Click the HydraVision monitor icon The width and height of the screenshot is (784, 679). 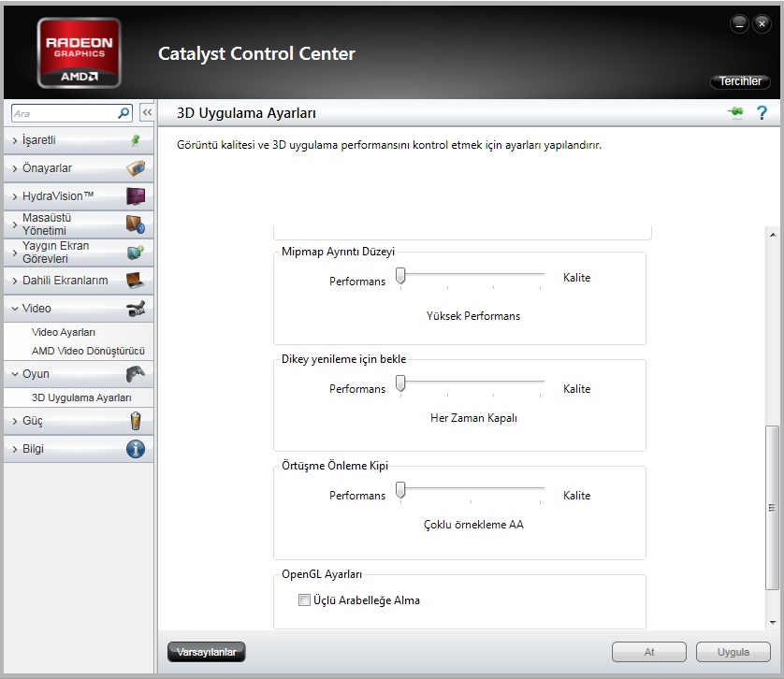click(136, 196)
